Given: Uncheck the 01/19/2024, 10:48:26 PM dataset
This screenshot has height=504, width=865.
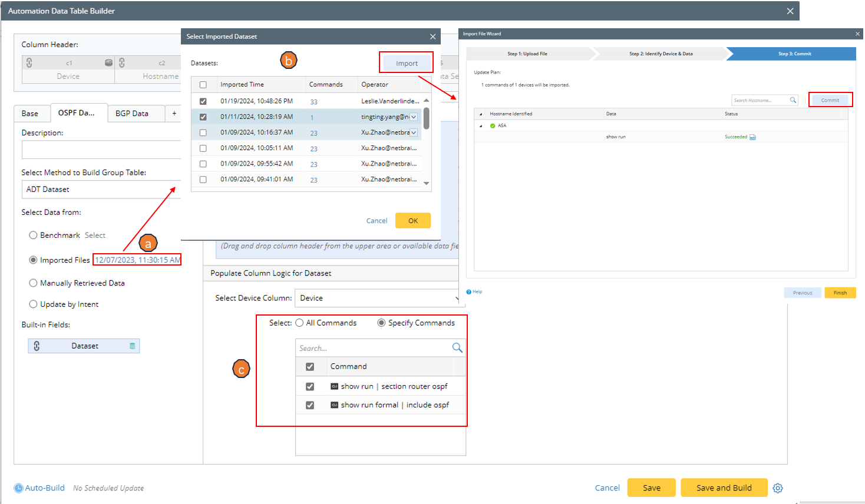Looking at the screenshot, I should [x=203, y=101].
